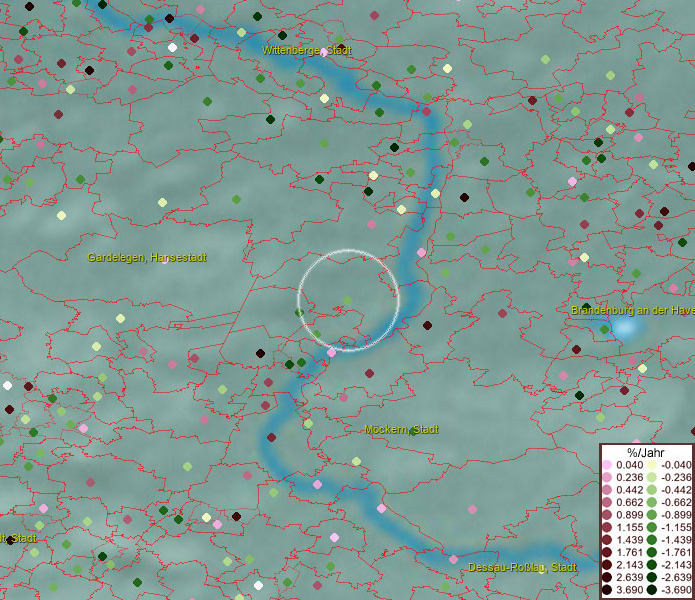Click the green data point inside white circle
The height and width of the screenshot is (600, 695).
point(347,300)
